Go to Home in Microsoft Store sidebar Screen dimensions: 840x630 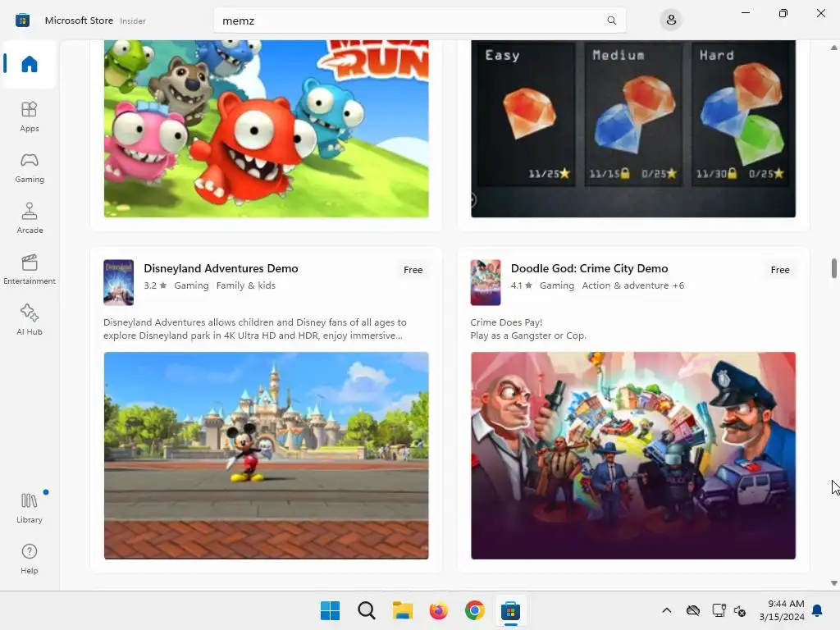point(30,64)
